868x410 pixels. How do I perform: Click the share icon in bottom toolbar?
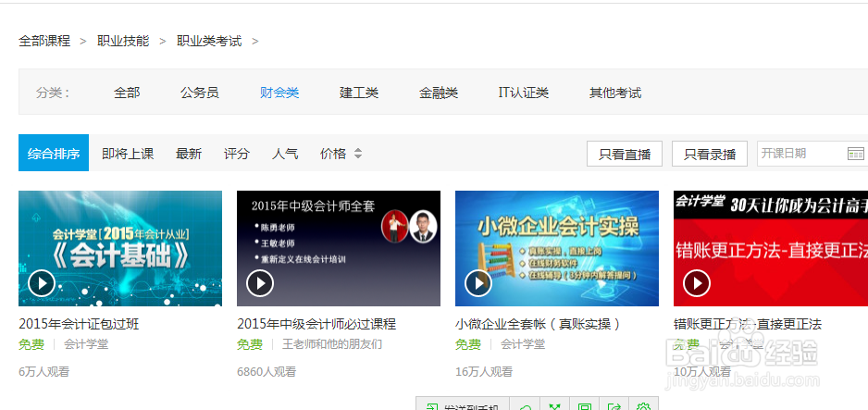[614, 406]
